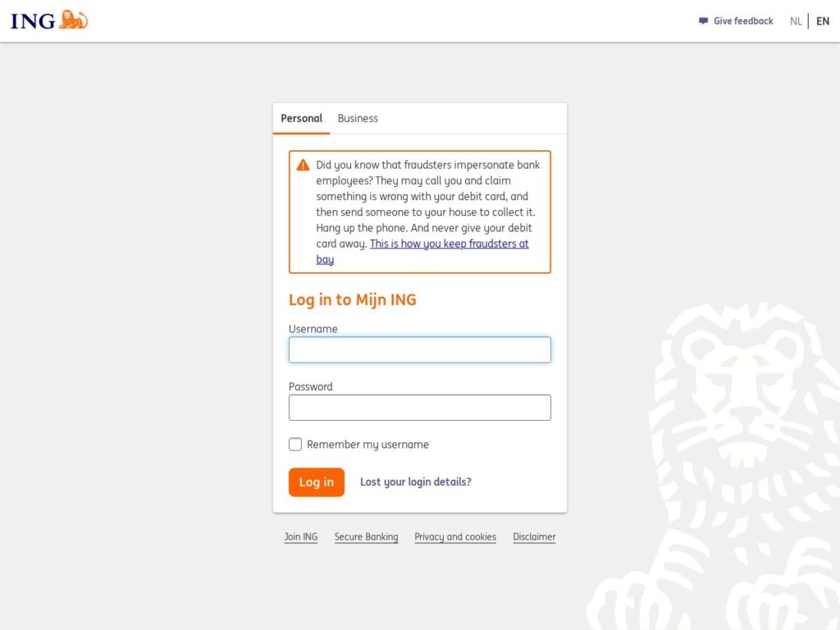Click the warning triangle in the fraud notice

pyautogui.click(x=303, y=164)
